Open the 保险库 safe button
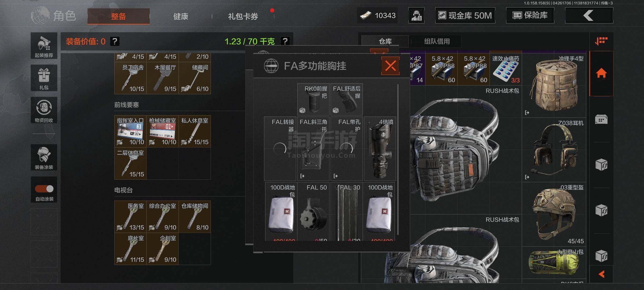The height and width of the screenshot is (290, 644). [x=530, y=15]
